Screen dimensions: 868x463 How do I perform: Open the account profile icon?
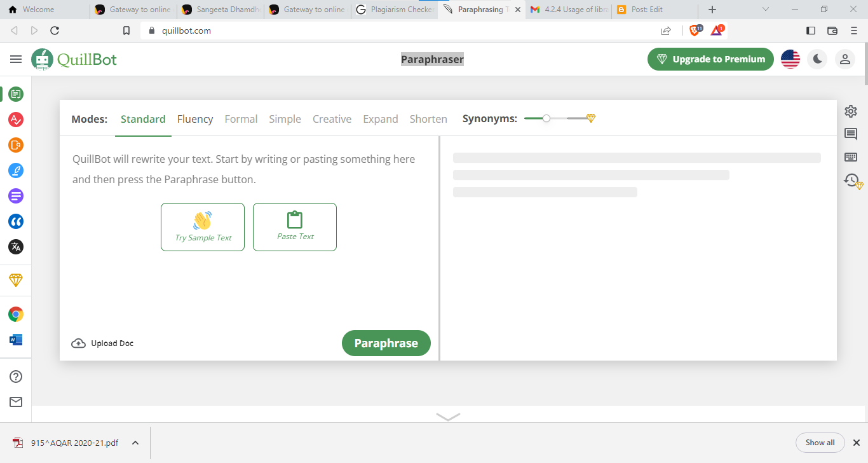(x=844, y=59)
